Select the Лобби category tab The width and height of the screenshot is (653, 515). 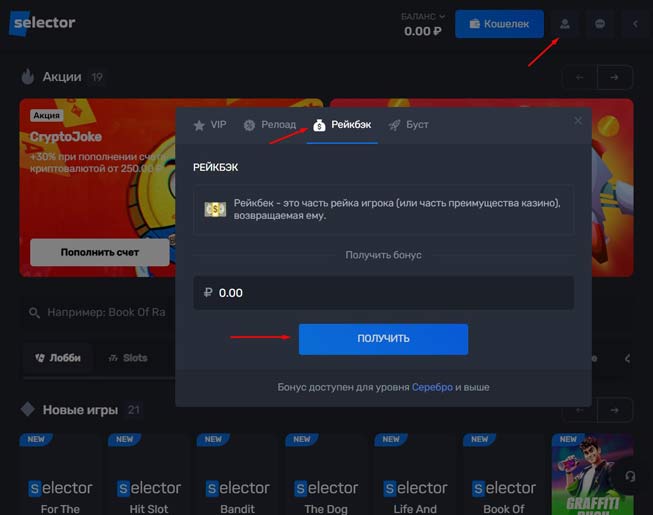tap(57, 357)
